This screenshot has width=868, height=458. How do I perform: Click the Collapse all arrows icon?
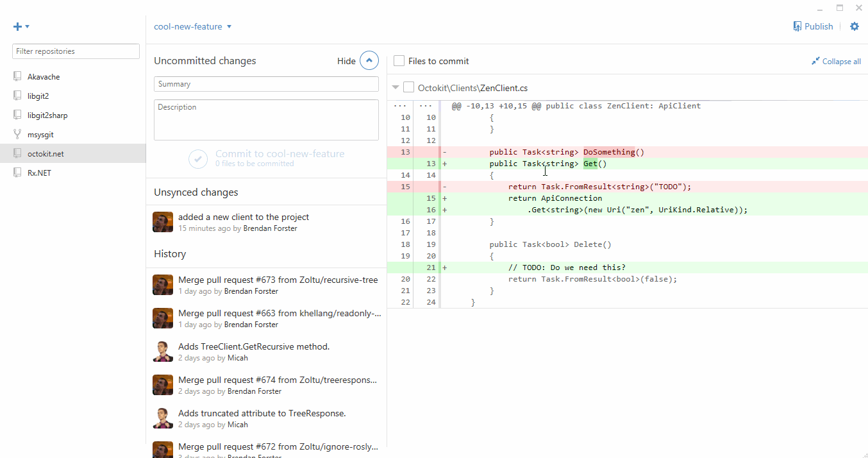click(x=815, y=62)
